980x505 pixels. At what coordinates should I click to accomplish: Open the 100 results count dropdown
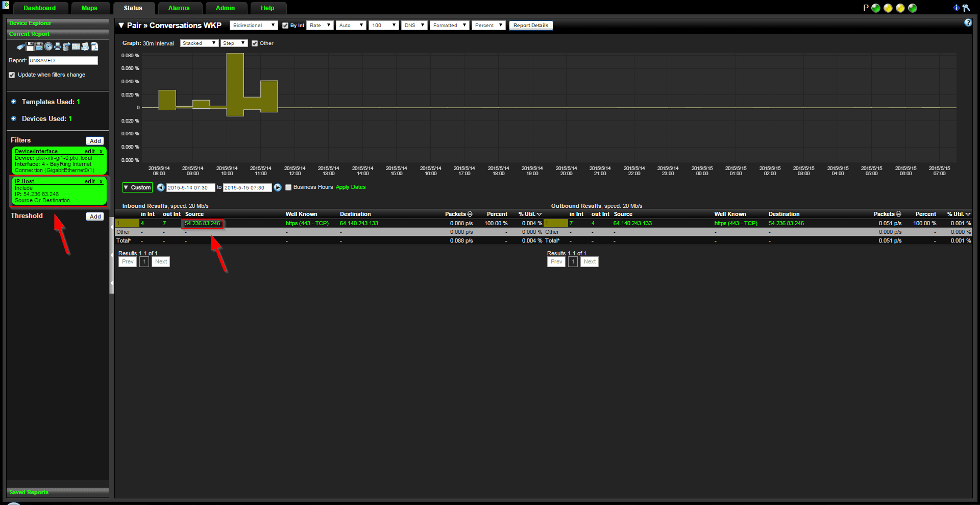tap(384, 26)
